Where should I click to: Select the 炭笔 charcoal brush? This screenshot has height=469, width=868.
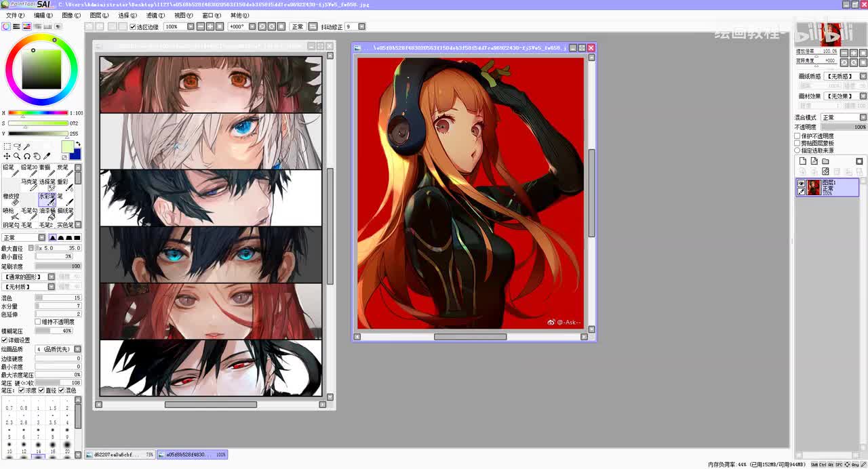pos(65,171)
